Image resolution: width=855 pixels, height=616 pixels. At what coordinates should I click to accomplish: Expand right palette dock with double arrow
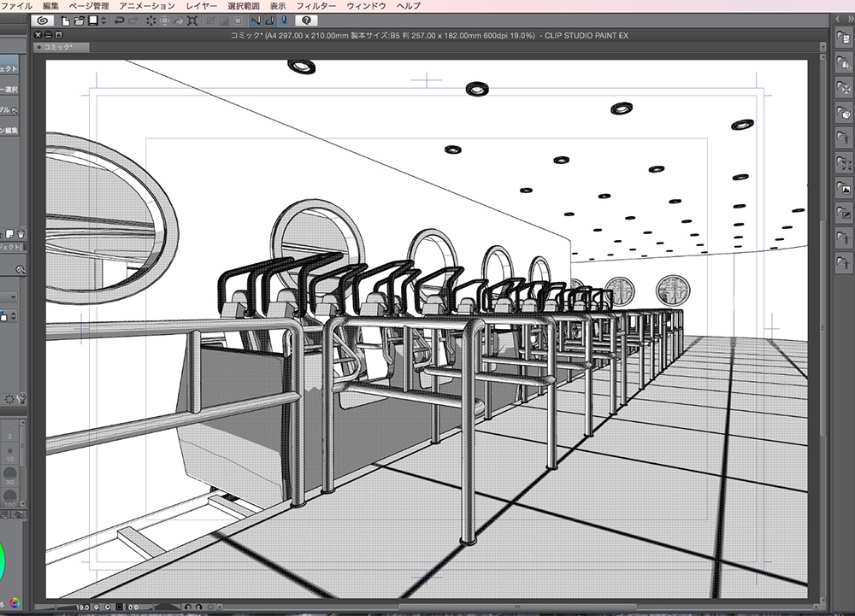850,19
